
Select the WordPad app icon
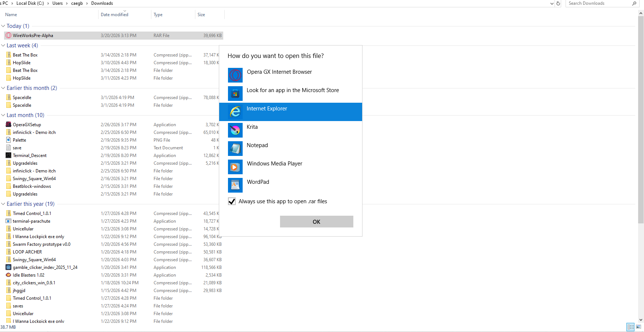(235, 185)
